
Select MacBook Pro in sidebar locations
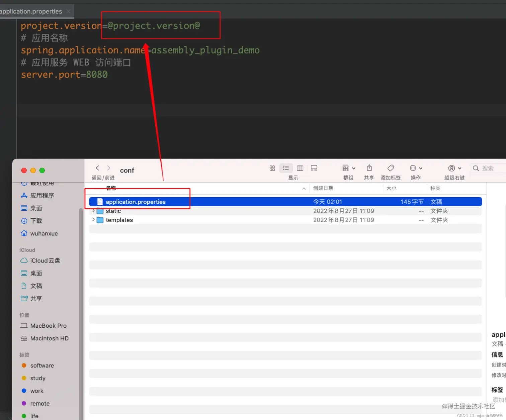pyautogui.click(x=44, y=326)
